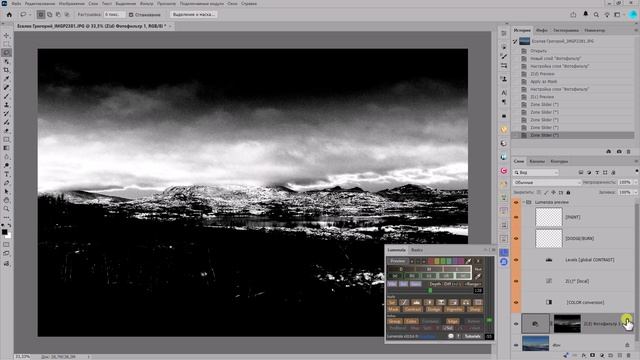
Task: Click the Lumenzia eyedropper icon in top row
Action: (x=469, y=261)
